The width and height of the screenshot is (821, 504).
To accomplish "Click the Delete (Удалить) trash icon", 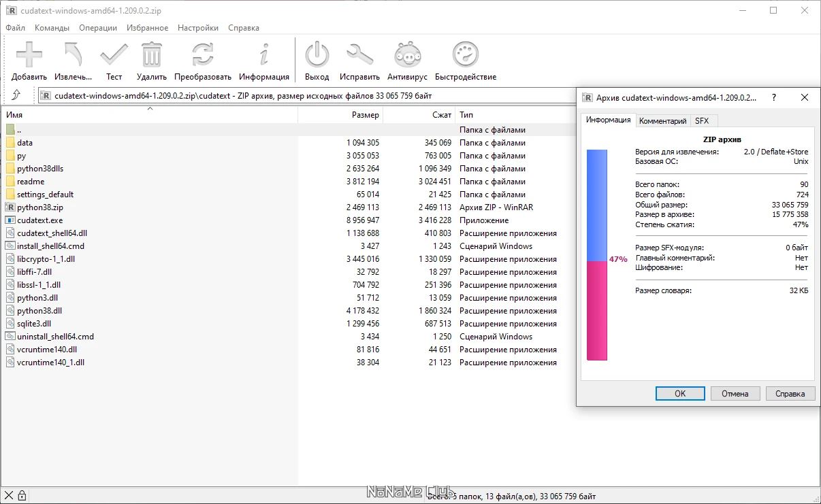I will click(x=152, y=55).
